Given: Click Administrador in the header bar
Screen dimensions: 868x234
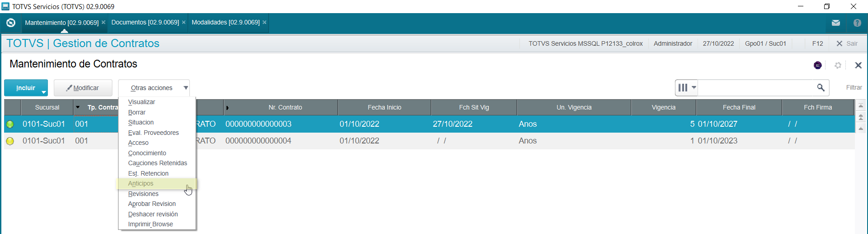Looking at the screenshot, I should click(673, 43).
